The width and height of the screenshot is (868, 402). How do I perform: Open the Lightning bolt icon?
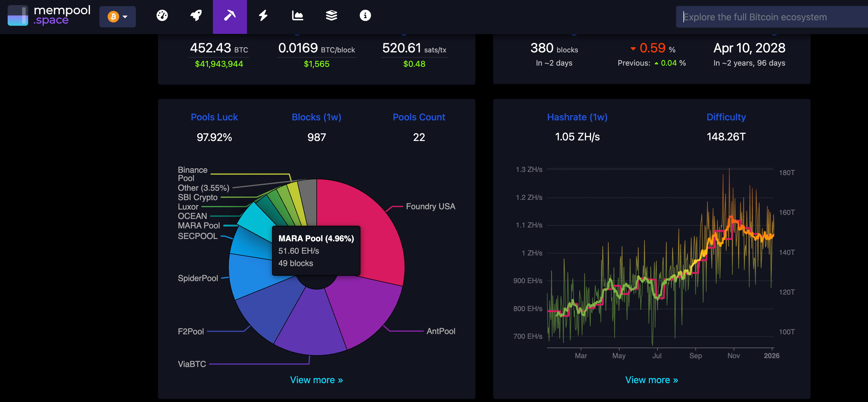(263, 16)
